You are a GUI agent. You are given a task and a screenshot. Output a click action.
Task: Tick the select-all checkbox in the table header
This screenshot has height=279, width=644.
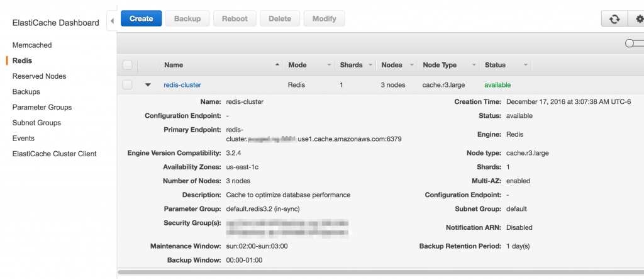coord(127,65)
